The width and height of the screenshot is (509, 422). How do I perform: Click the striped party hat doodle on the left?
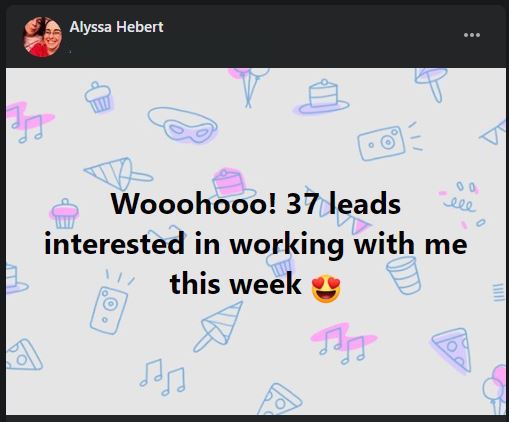[x=117, y=174]
